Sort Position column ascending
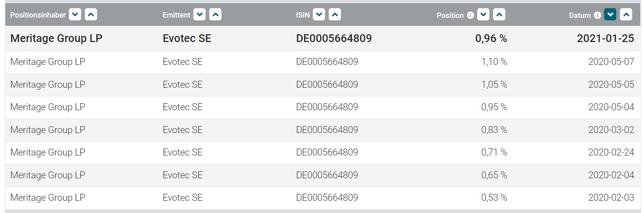Image resolution: width=644 pixels, height=213 pixels. click(x=499, y=15)
